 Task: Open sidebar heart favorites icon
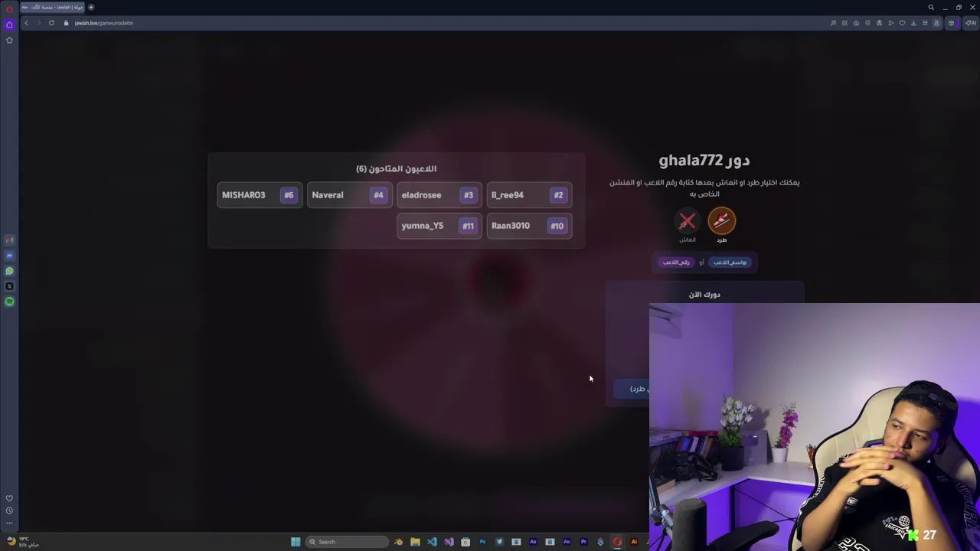(x=9, y=498)
